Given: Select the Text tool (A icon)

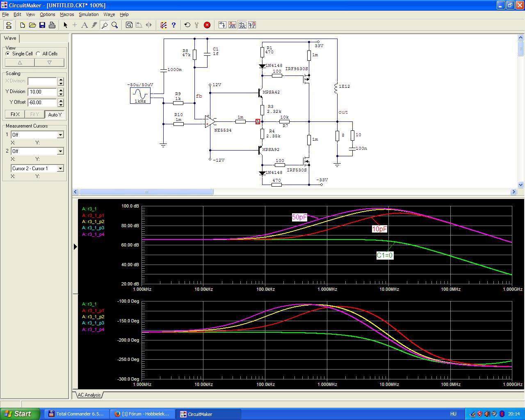Looking at the screenshot, I should 84,25.
